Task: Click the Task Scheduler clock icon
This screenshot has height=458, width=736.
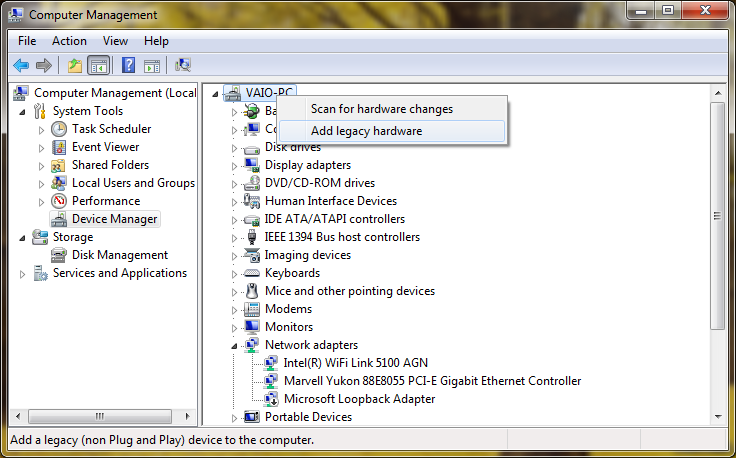Action: 59,129
